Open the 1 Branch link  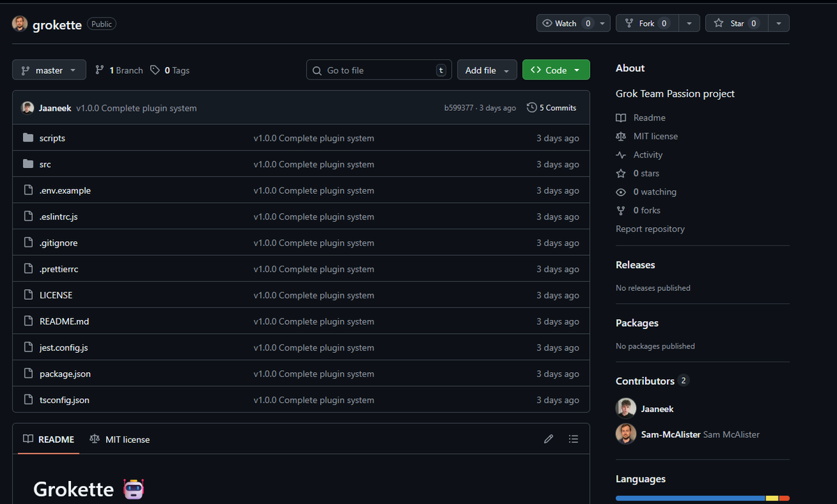click(119, 70)
